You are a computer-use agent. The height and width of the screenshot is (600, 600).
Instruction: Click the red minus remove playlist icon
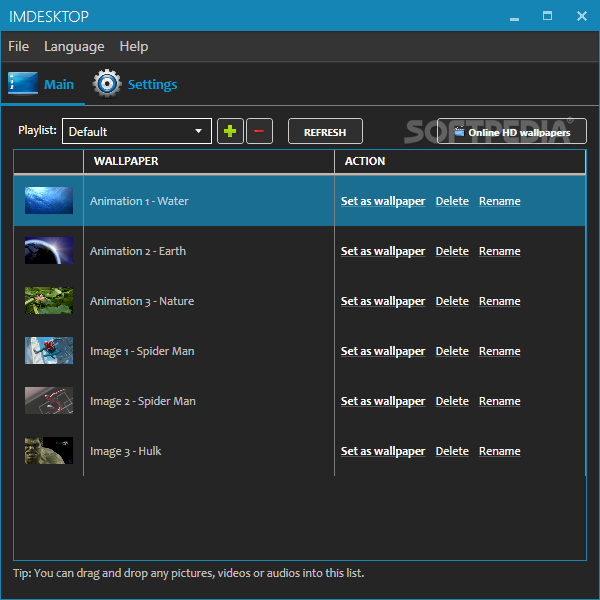(x=259, y=131)
